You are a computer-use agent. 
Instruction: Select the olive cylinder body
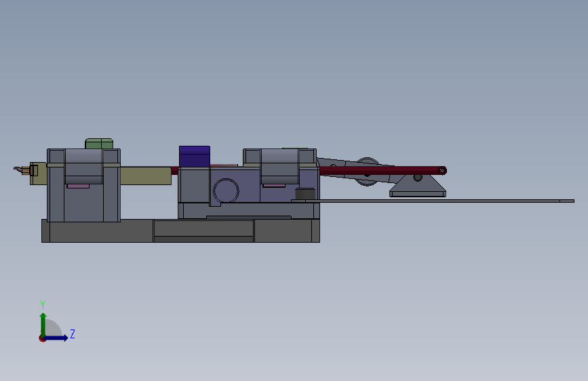tap(146, 176)
